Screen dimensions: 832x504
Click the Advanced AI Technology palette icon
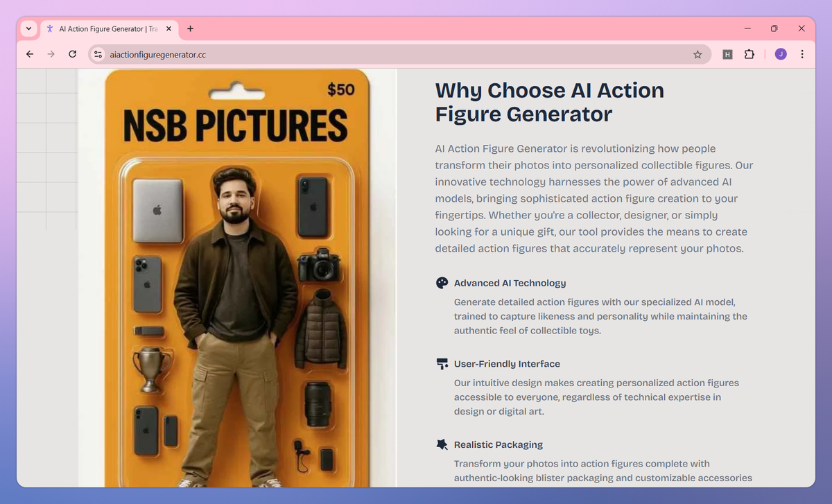click(442, 283)
